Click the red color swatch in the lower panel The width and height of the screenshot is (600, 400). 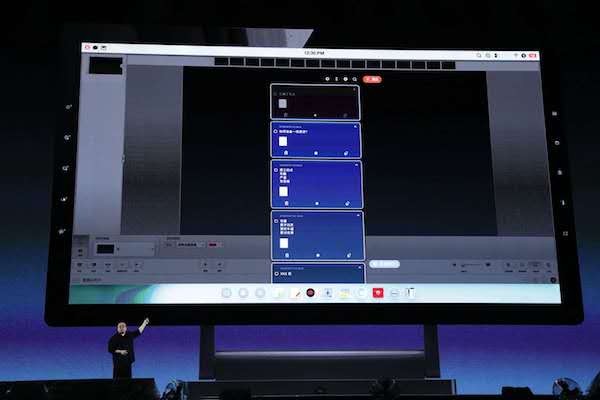tap(213, 245)
